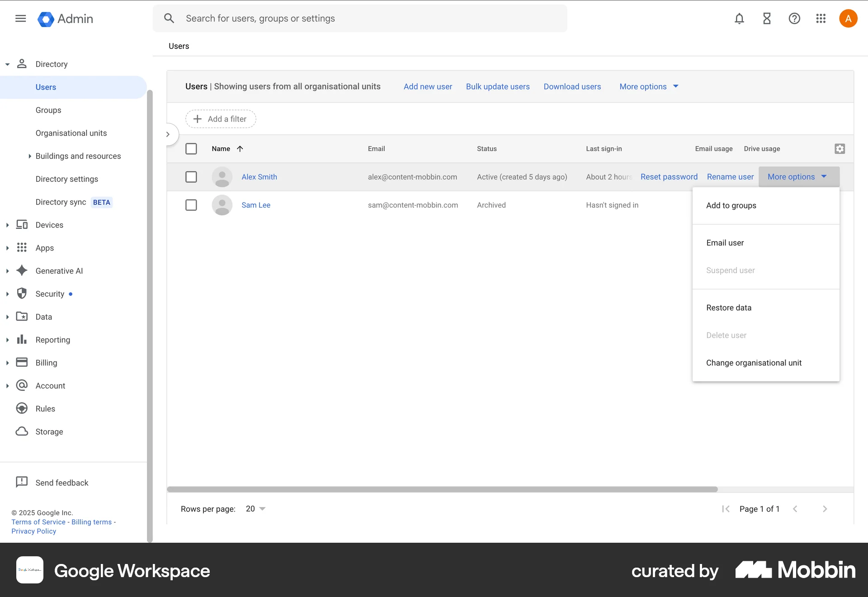Expand the Devices section in the sidebar

click(x=7, y=225)
